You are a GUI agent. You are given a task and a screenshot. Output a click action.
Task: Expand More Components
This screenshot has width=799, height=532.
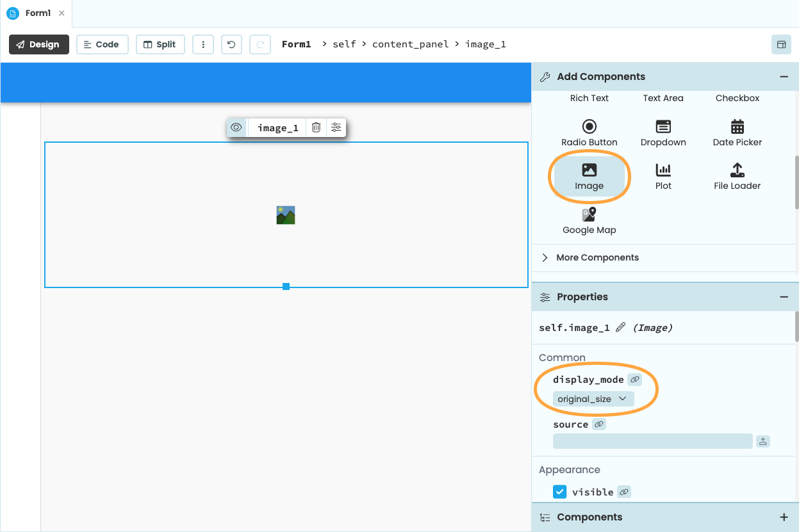[x=597, y=257]
